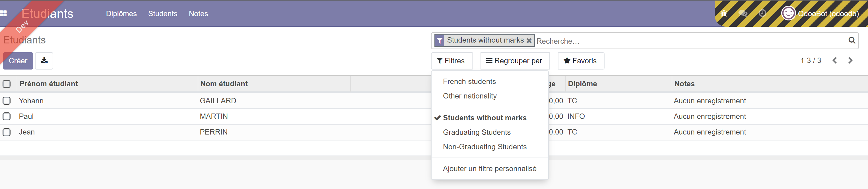The width and height of the screenshot is (868, 189).
Task: Remove the Students without marks filter tag
Action: [529, 41]
